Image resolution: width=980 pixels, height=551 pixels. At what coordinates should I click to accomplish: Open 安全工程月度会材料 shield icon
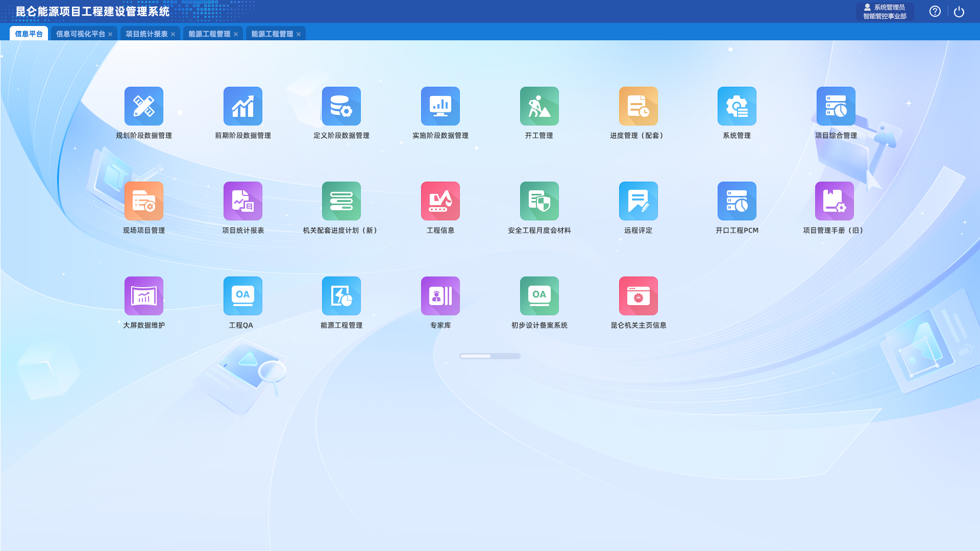pos(539,201)
